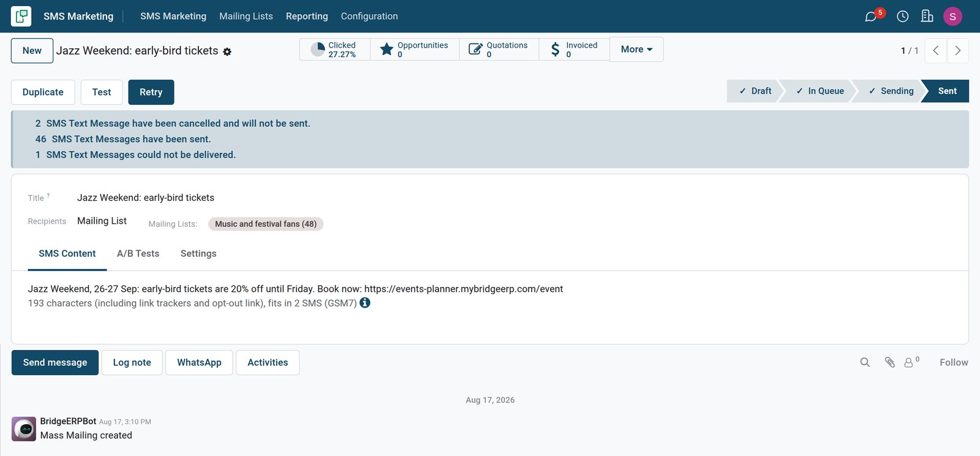Viewport: 980px width, 456px height.
Task: Click the Title field value
Action: (146, 197)
